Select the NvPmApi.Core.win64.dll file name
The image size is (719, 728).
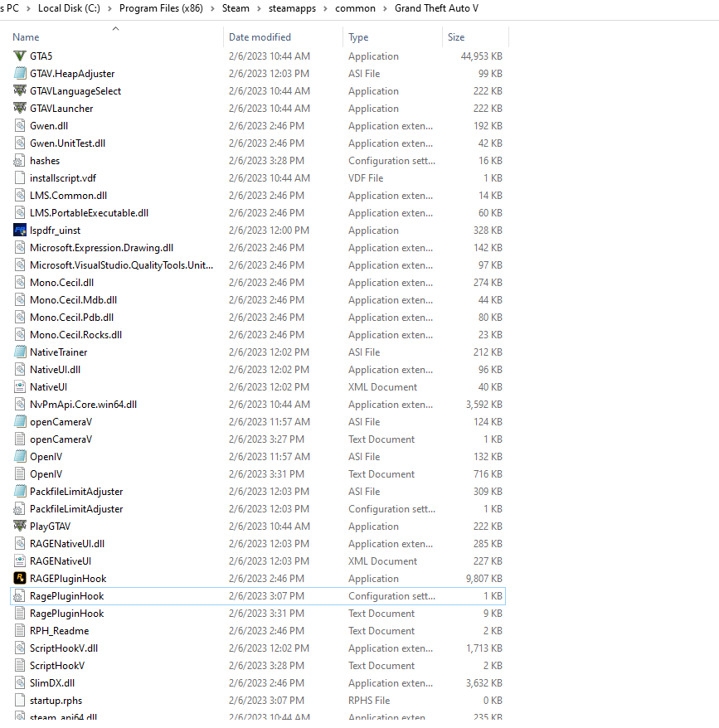(83, 405)
